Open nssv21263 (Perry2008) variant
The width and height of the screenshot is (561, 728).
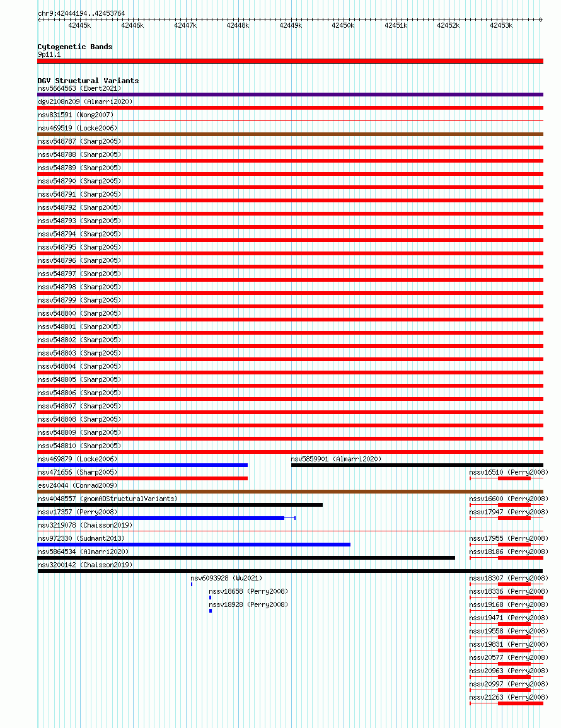(509, 697)
